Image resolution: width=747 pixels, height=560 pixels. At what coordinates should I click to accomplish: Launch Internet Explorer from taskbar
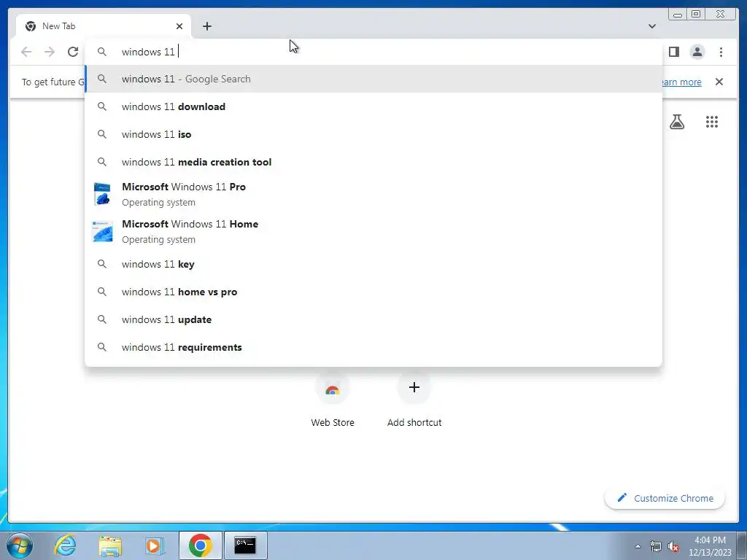click(65, 545)
